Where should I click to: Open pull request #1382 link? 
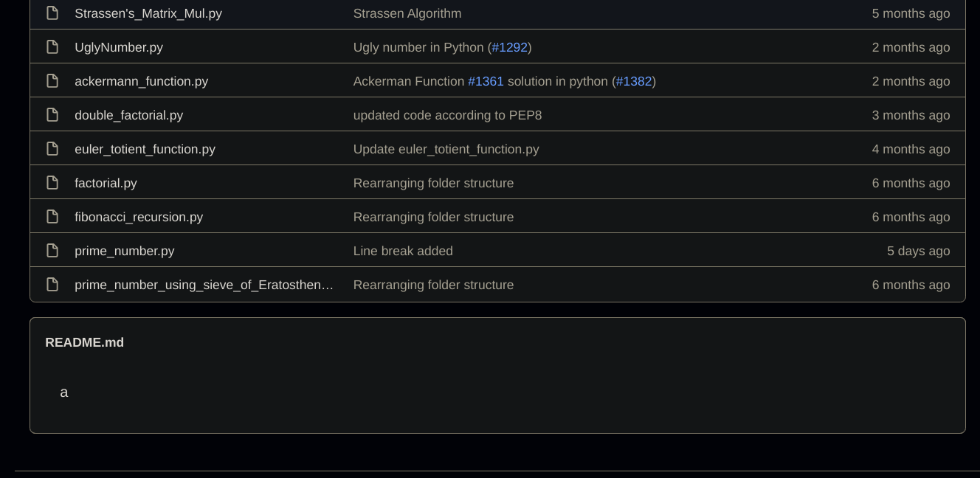(634, 81)
